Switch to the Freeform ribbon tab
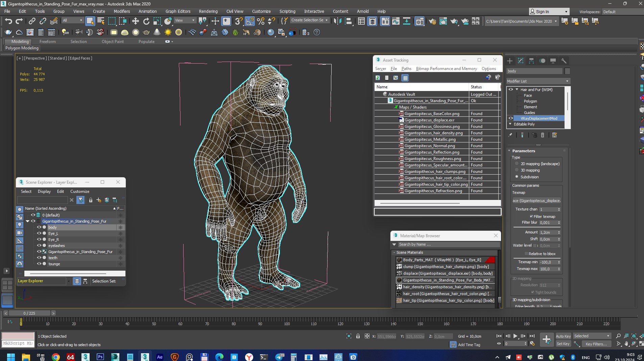 click(47, 42)
